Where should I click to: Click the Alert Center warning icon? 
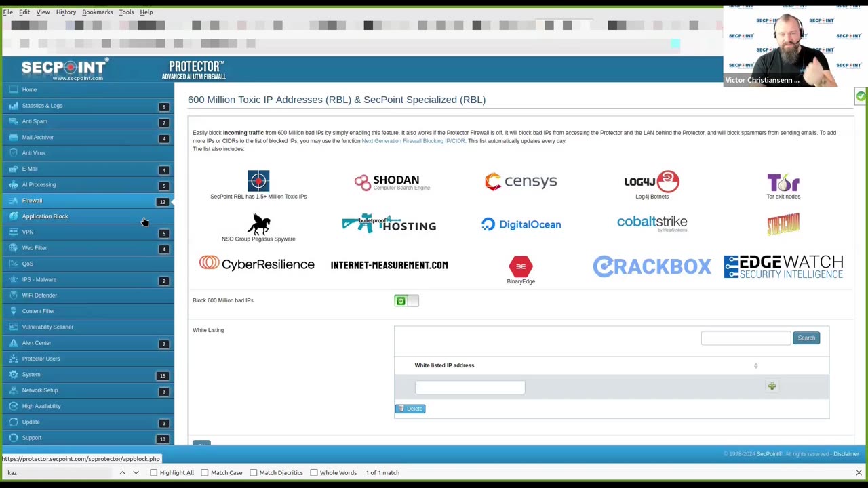(14, 343)
